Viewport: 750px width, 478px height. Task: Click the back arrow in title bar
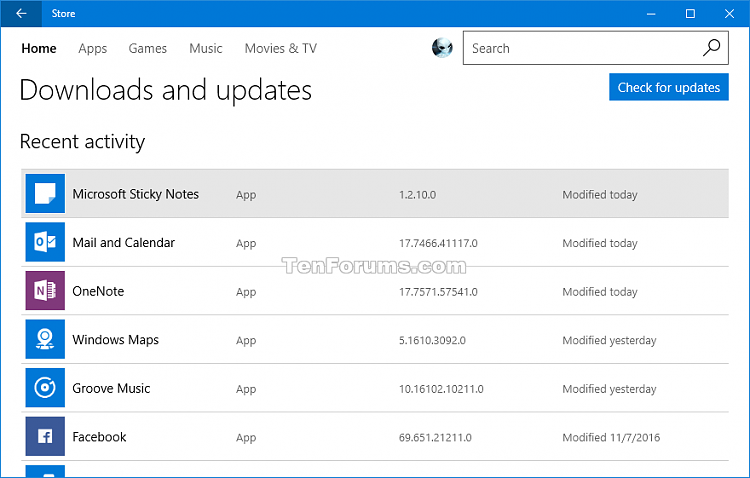(21, 13)
